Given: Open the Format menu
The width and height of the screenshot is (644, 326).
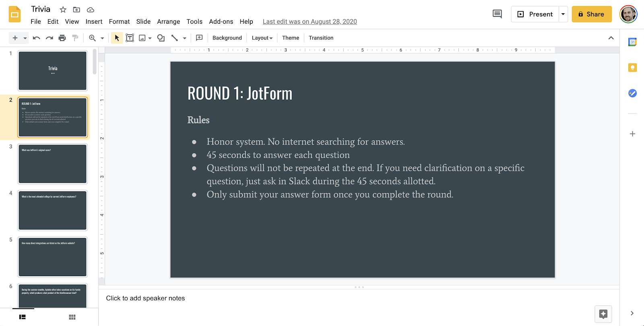Looking at the screenshot, I should tap(119, 22).
